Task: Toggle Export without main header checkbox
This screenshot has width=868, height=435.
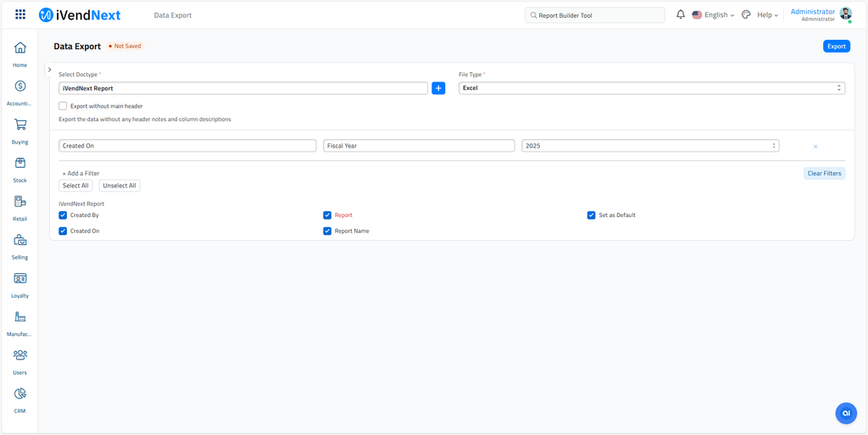Action: 63,106
